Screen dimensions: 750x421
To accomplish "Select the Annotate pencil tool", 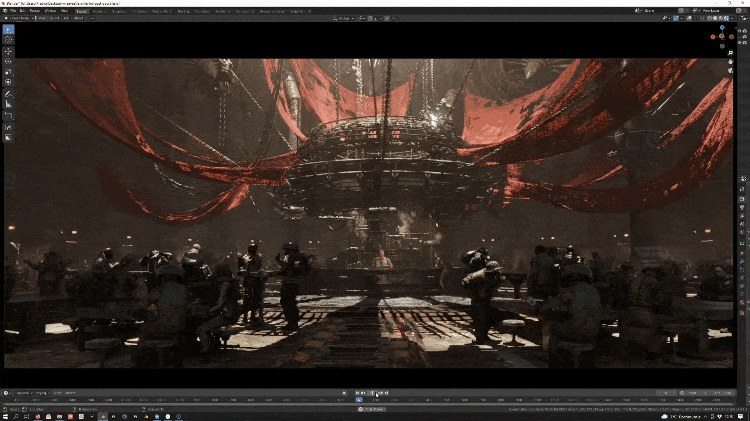I will click(8, 94).
